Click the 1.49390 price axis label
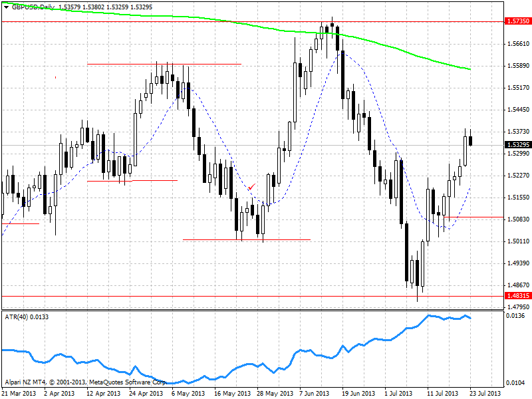Viewport: 532px width, 399px height. (519, 263)
